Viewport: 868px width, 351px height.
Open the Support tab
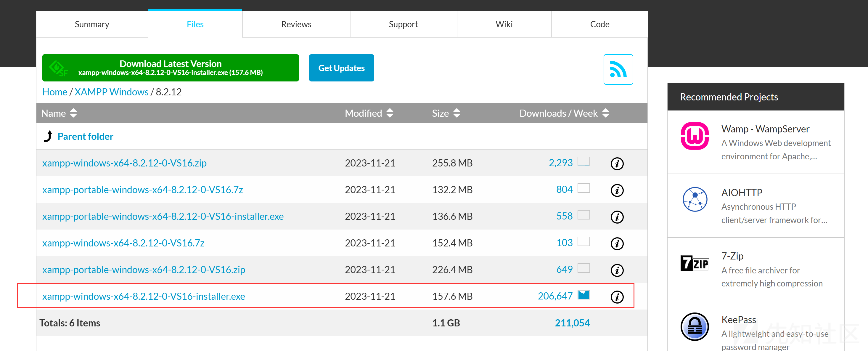[403, 24]
